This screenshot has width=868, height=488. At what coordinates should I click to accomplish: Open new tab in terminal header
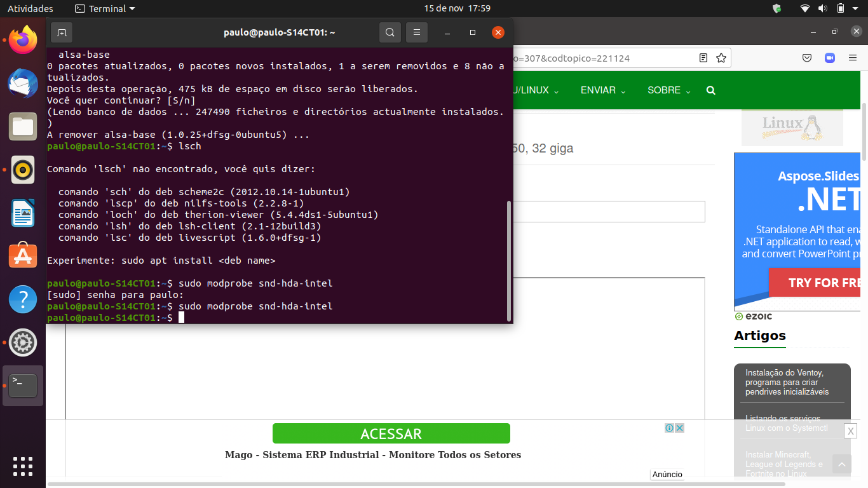(x=62, y=32)
